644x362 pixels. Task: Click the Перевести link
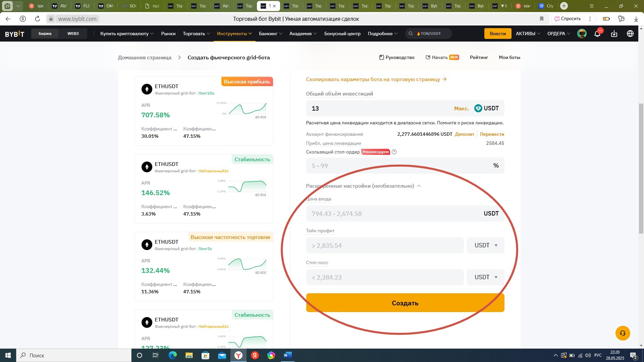click(492, 134)
